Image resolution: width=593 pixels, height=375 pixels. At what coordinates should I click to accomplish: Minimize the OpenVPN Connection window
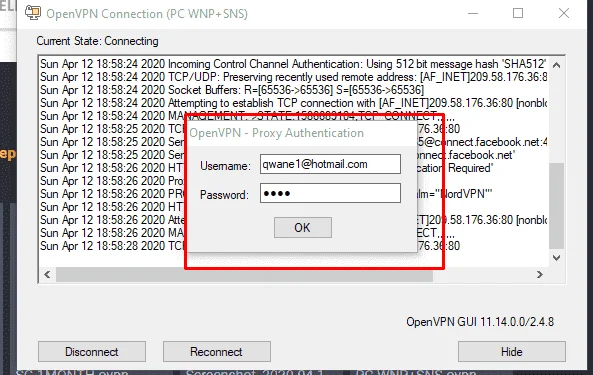[x=473, y=13]
